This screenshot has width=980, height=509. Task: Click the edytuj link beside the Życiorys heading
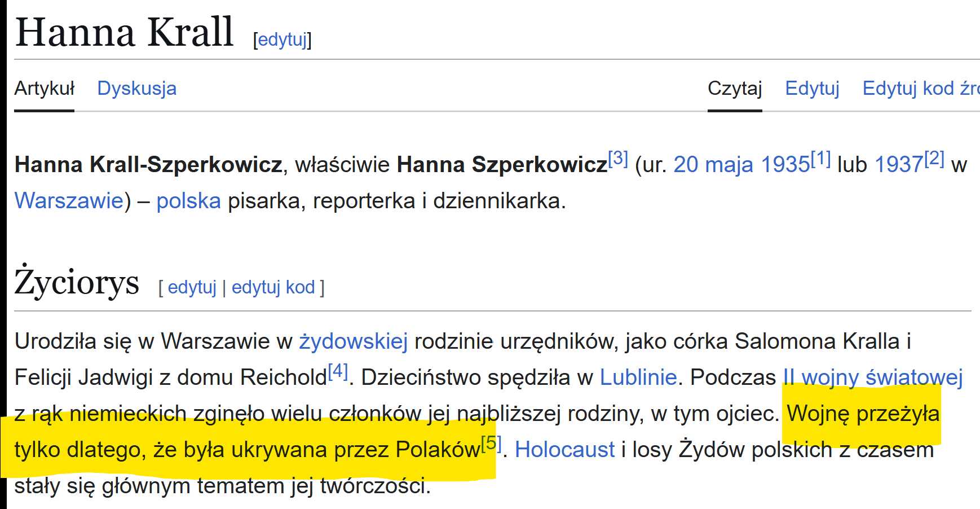point(192,287)
